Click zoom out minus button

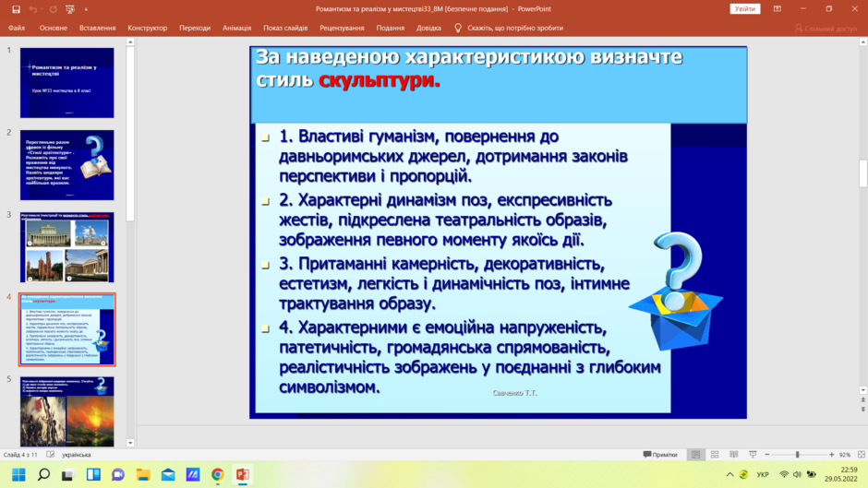(767, 455)
